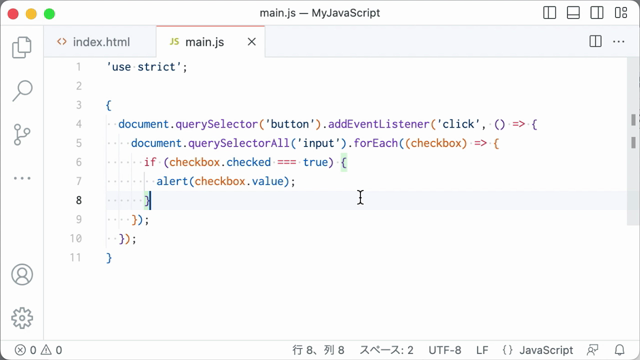Click line number 1 in the gutter
640x360 pixels.
point(78,67)
